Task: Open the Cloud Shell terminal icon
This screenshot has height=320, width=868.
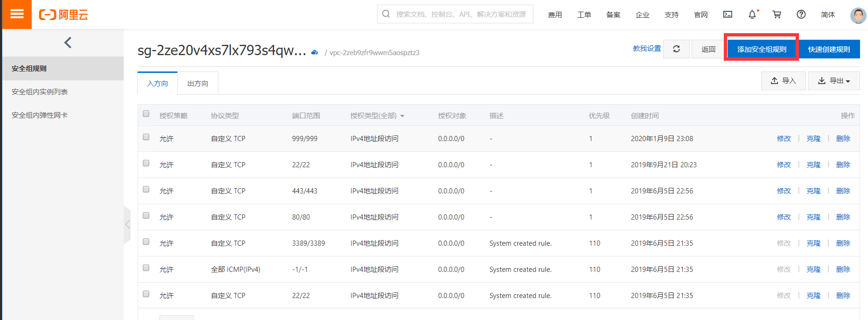Action: pos(728,14)
